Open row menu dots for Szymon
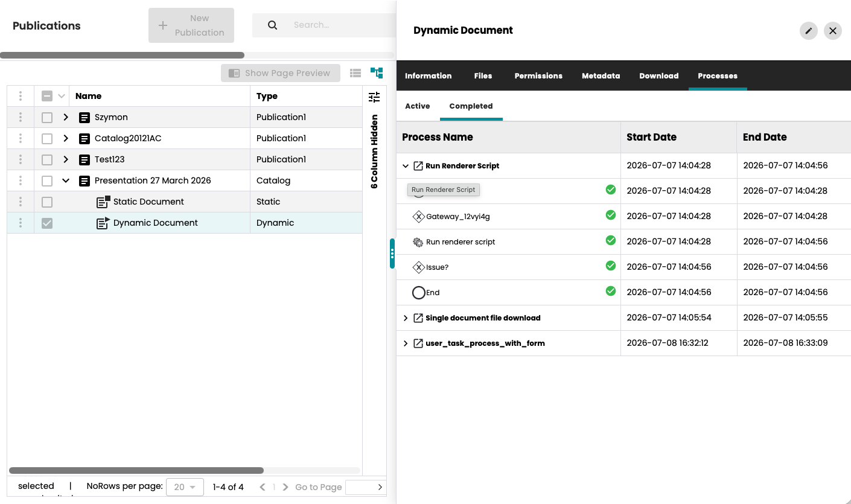 pyautogui.click(x=21, y=118)
